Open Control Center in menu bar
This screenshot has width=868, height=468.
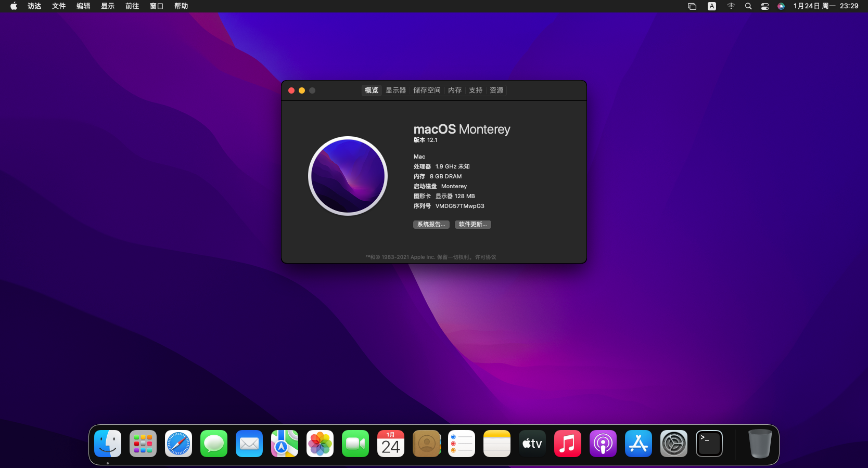point(765,6)
